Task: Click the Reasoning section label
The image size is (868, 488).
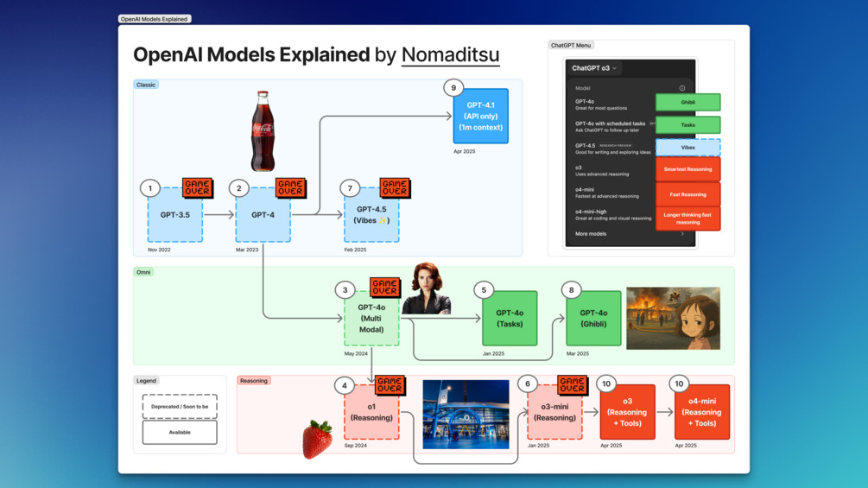Action: (254, 381)
